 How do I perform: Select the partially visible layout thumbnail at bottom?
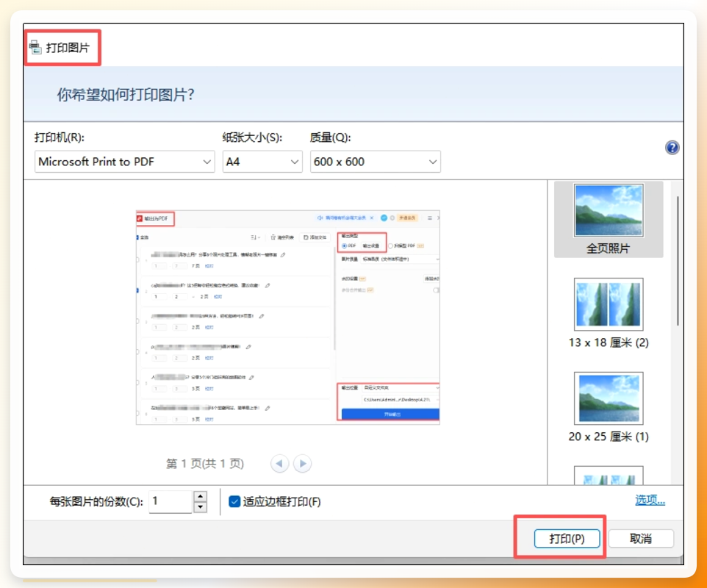tap(609, 476)
